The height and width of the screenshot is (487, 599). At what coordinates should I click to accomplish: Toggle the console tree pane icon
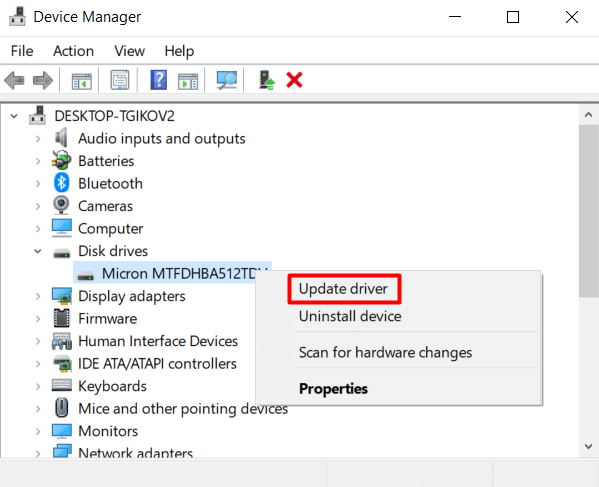82,81
